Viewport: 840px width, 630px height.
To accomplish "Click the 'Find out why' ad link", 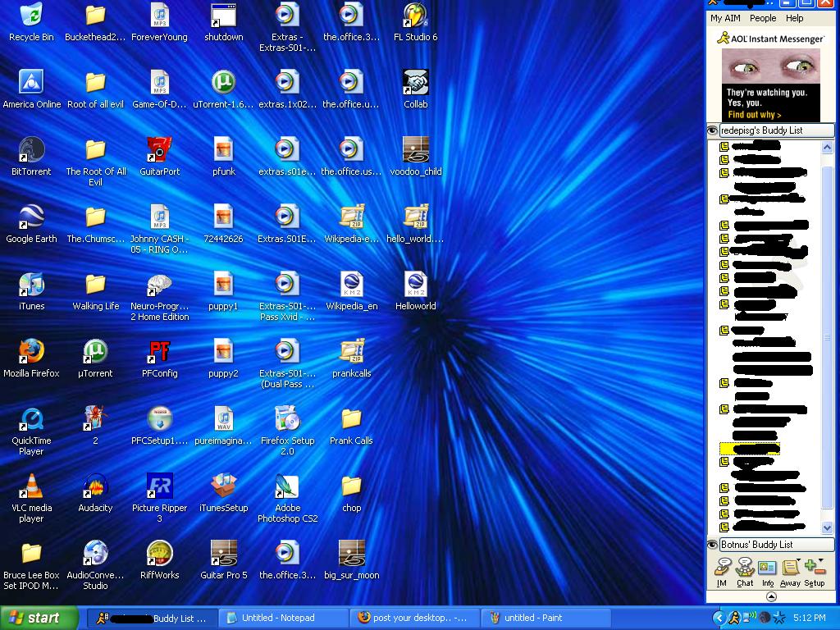I will point(755,115).
